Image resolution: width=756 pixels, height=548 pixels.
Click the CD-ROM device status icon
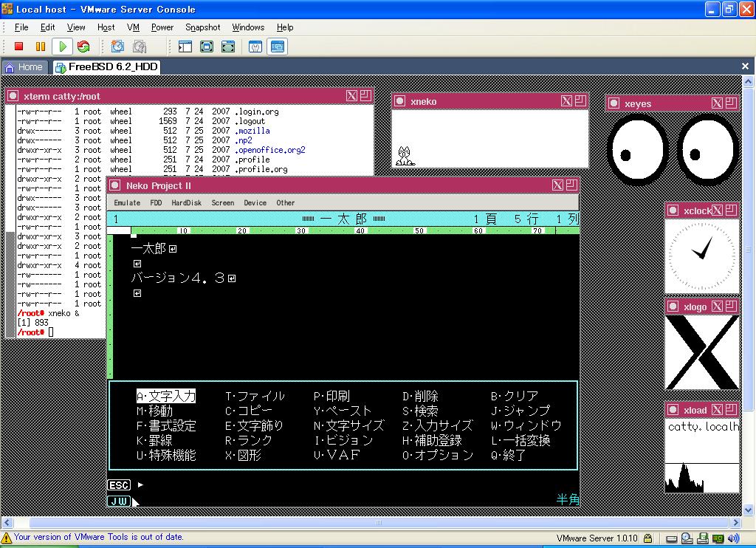(x=687, y=538)
